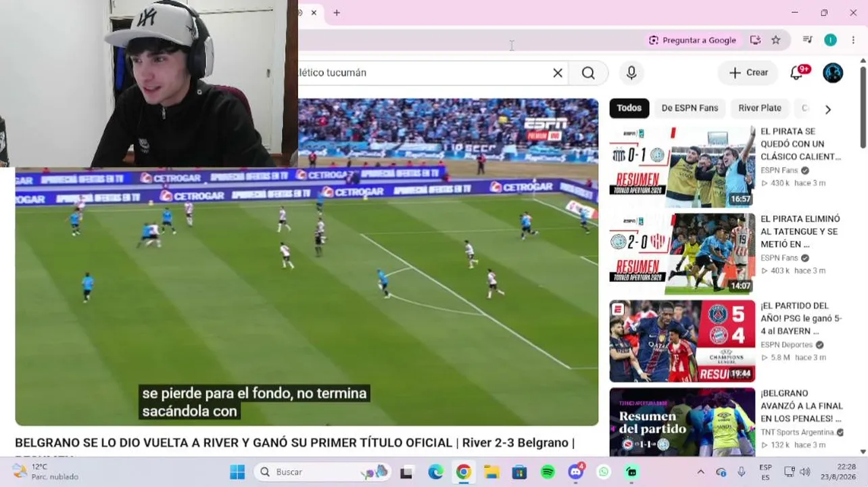868x487 pixels.
Task: Open '¡EL PARTIDO DEL AÑO! PSG' video
Action: coord(800,319)
